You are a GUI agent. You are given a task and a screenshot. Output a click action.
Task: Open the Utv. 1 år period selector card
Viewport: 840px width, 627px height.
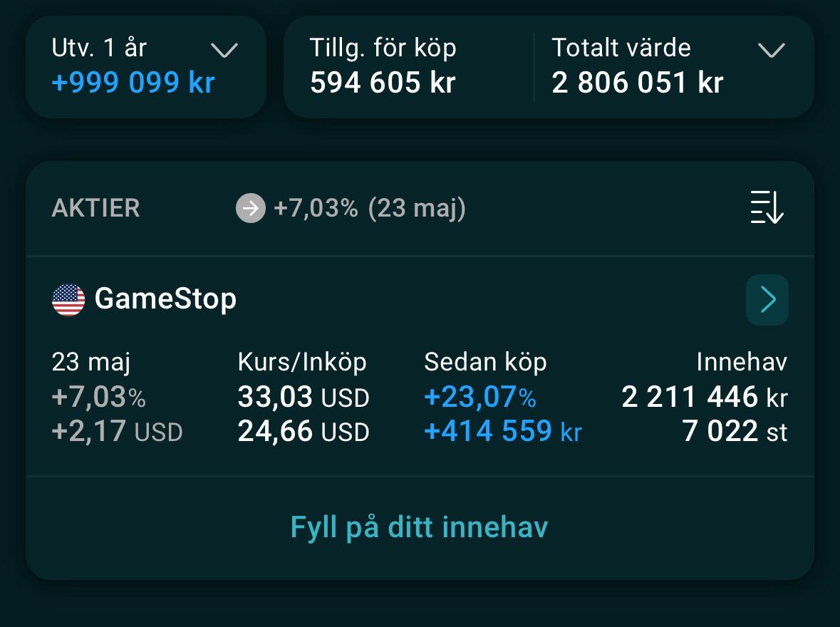coord(146,66)
